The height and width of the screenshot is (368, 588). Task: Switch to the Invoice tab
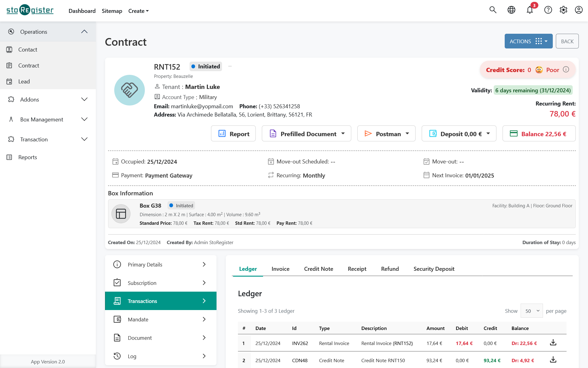pos(280,269)
